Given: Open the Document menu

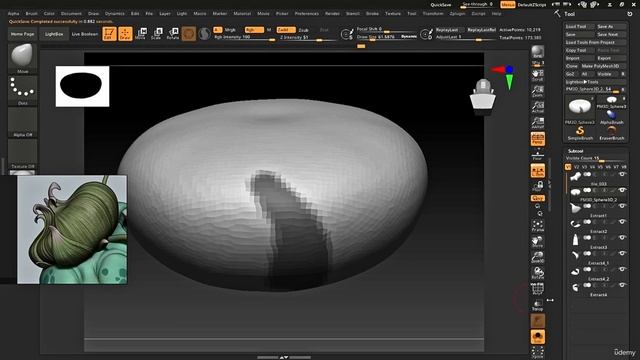Looking at the screenshot, I should (71, 13).
